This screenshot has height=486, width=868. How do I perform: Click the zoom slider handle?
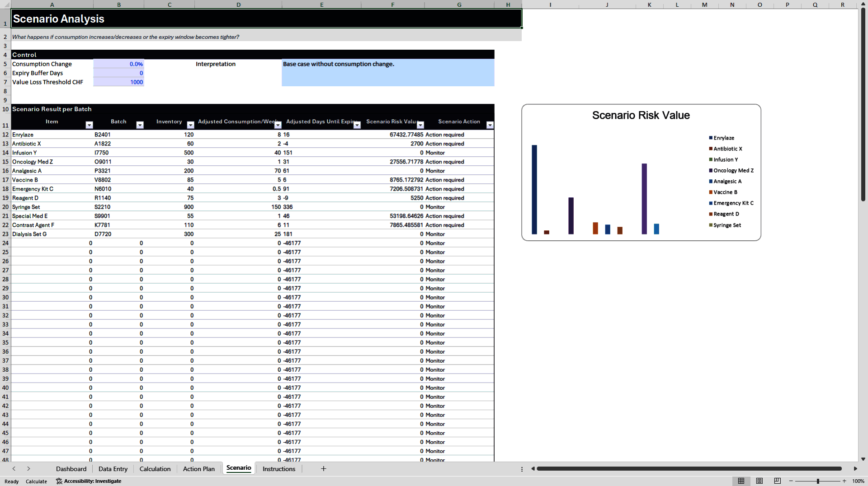(818, 481)
